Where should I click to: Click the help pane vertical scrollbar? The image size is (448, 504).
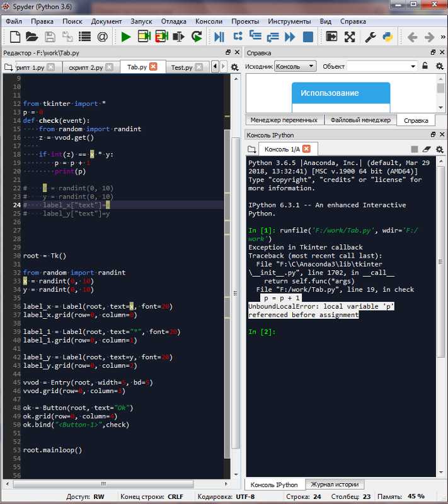(440, 88)
